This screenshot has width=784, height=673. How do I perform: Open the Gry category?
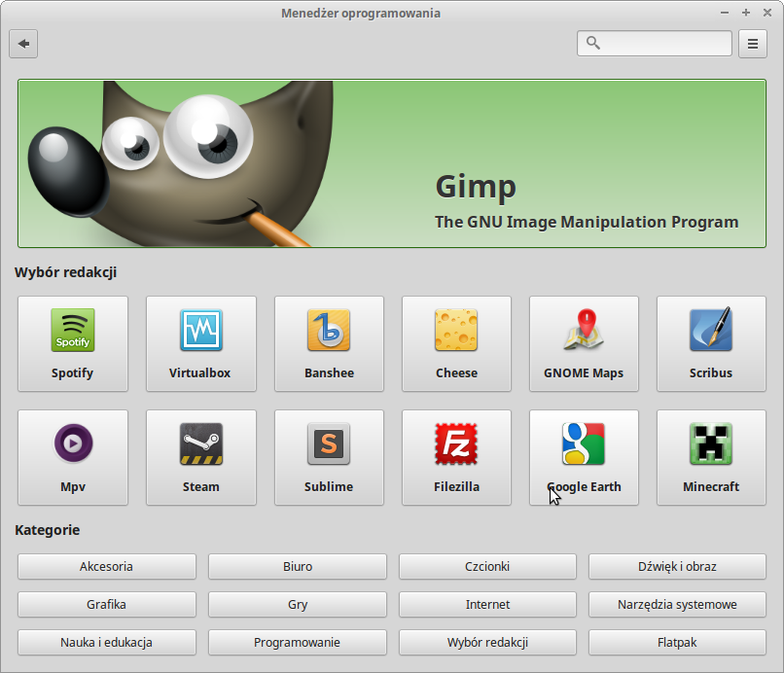click(298, 605)
